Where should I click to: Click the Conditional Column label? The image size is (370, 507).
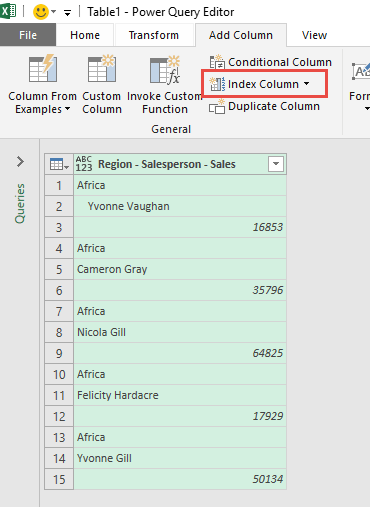pos(280,62)
